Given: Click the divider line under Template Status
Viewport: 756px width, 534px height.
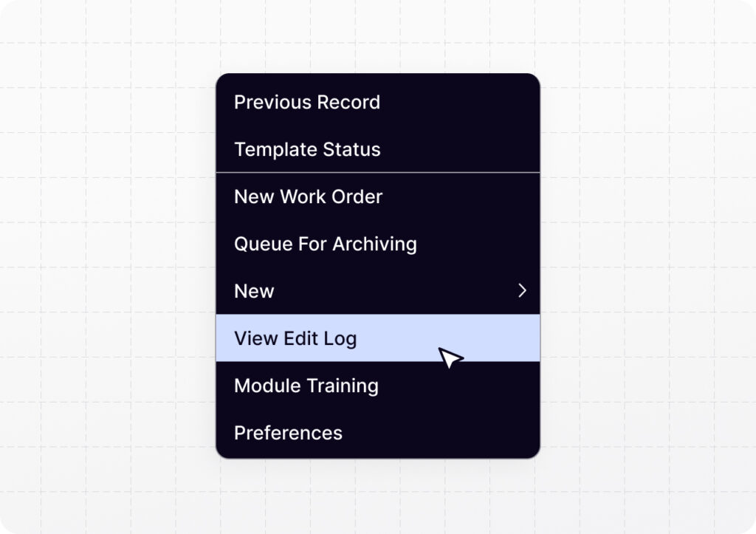Looking at the screenshot, I should 377,173.
